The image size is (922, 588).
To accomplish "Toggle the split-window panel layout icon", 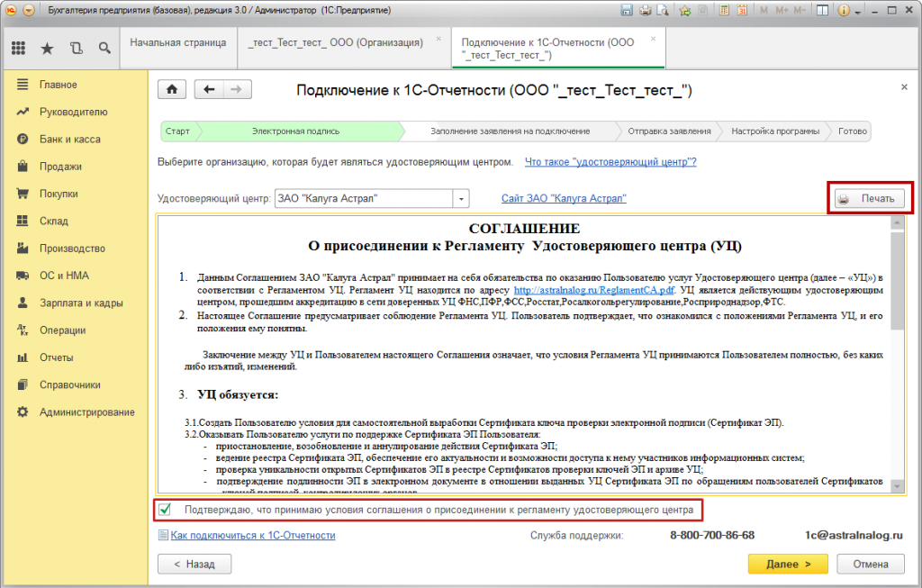I will pos(823,10).
